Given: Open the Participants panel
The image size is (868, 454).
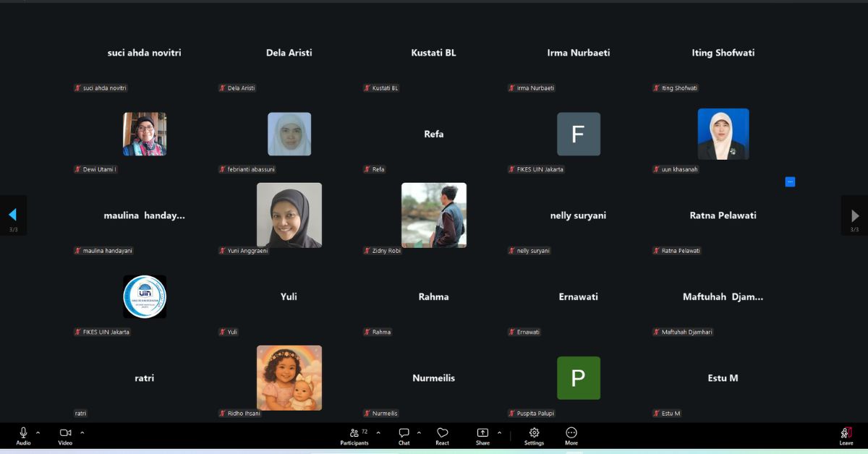Looking at the screenshot, I should [354, 433].
